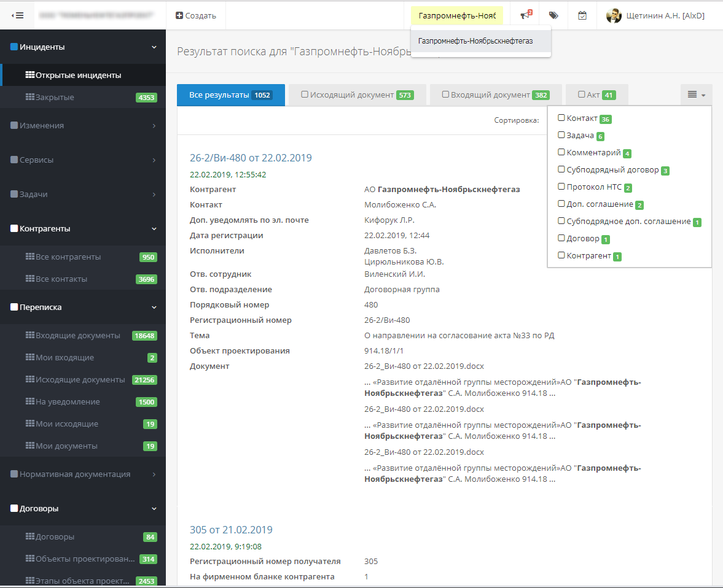This screenshot has height=588, width=723.
Task: Open the notifications megaphone icon
Action: (x=526, y=15)
